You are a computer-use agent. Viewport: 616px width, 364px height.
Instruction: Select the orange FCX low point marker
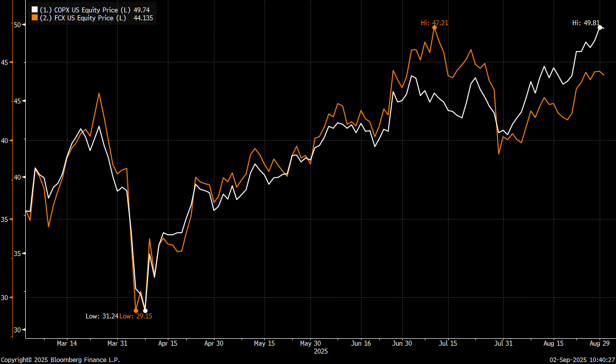click(x=136, y=311)
